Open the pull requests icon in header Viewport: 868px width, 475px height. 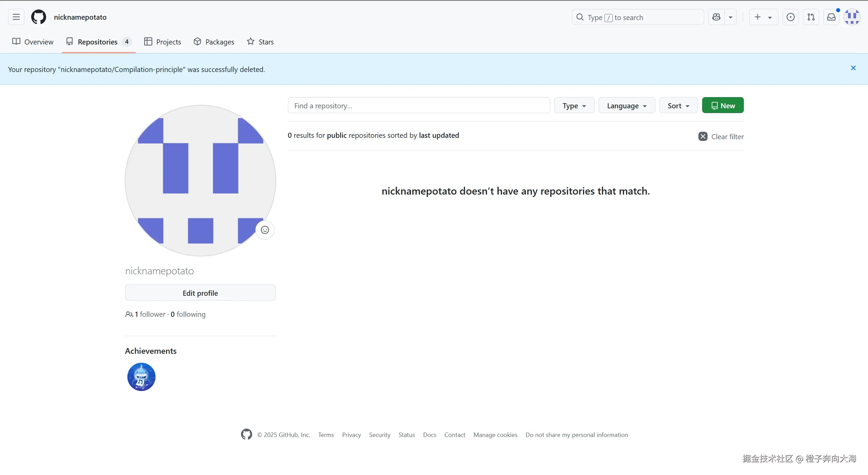[811, 17]
